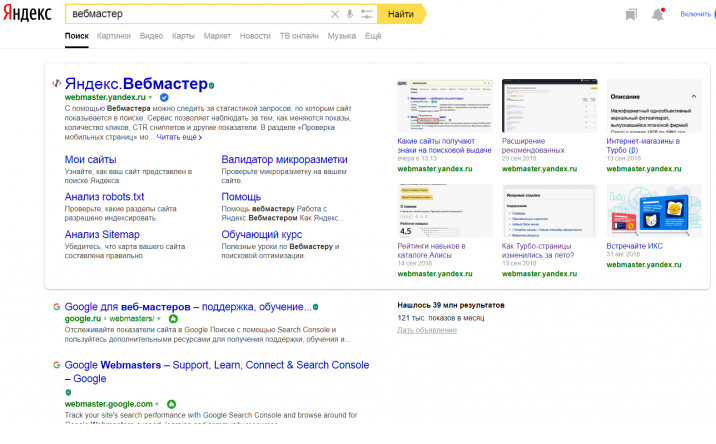Image resolution: width=716 pixels, height=444 pixels.
Task: Switch to the Видео tab
Action: [151, 36]
